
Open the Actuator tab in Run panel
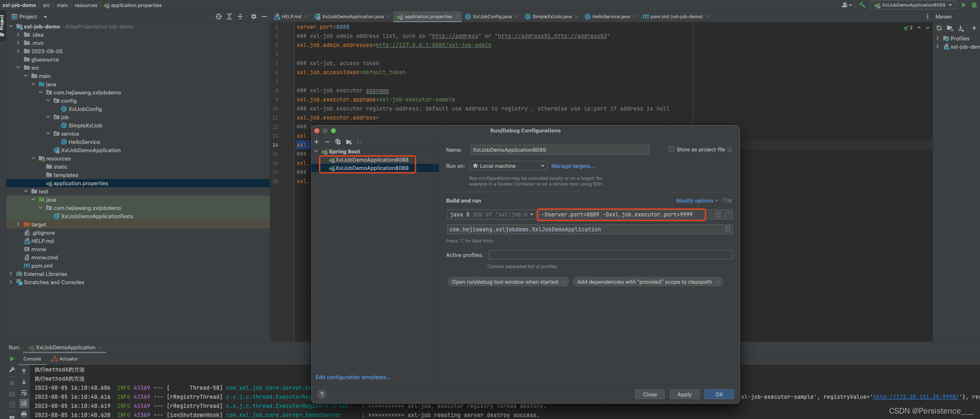click(65, 359)
